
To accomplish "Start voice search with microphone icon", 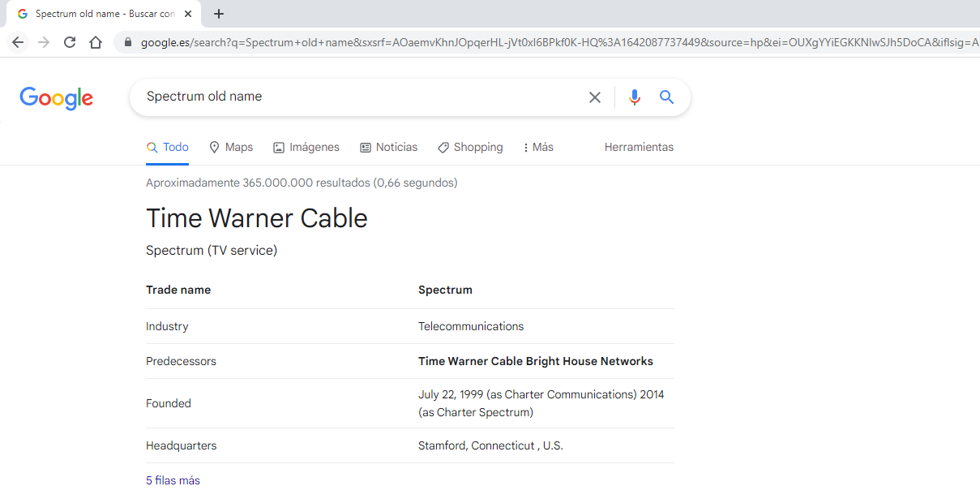I will (x=634, y=97).
